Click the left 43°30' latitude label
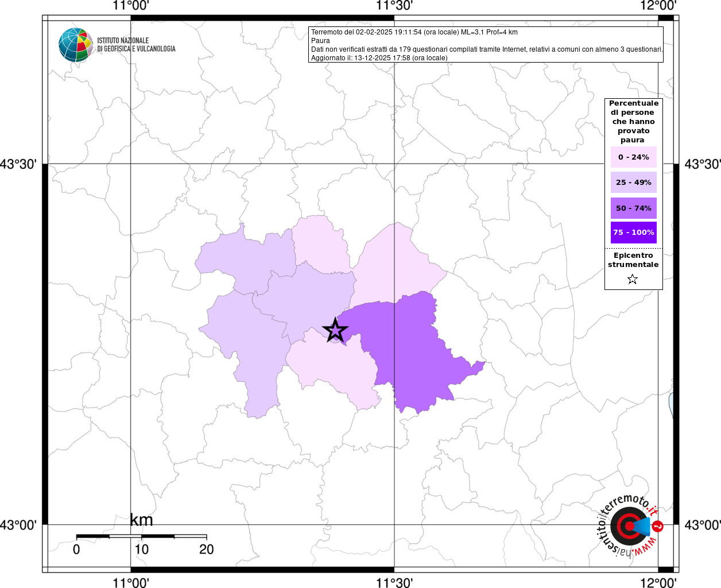The height and width of the screenshot is (588, 721). 18,164
